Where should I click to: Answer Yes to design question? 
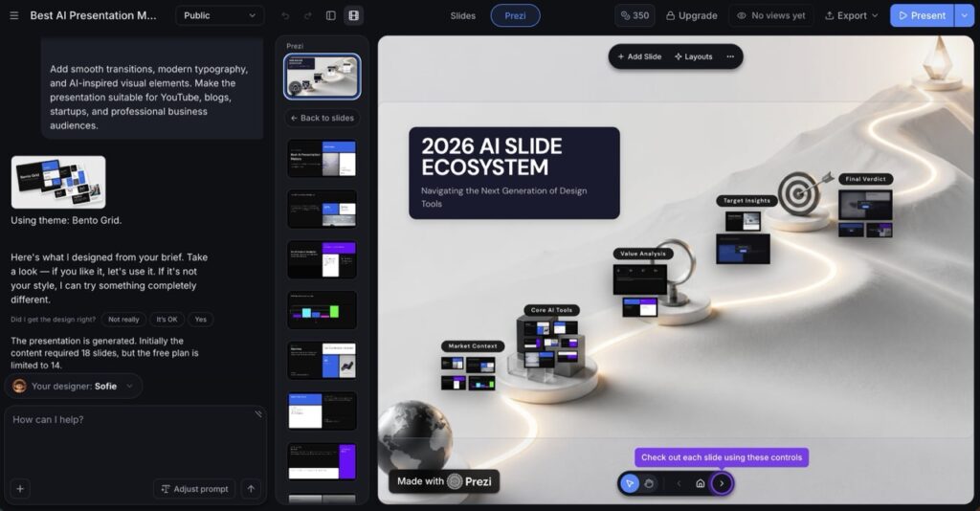click(201, 320)
